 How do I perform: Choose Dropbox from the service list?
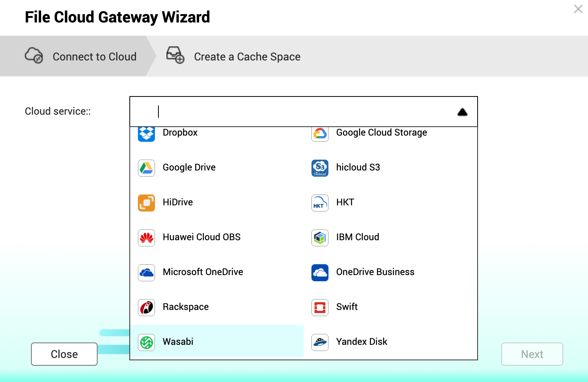180,132
